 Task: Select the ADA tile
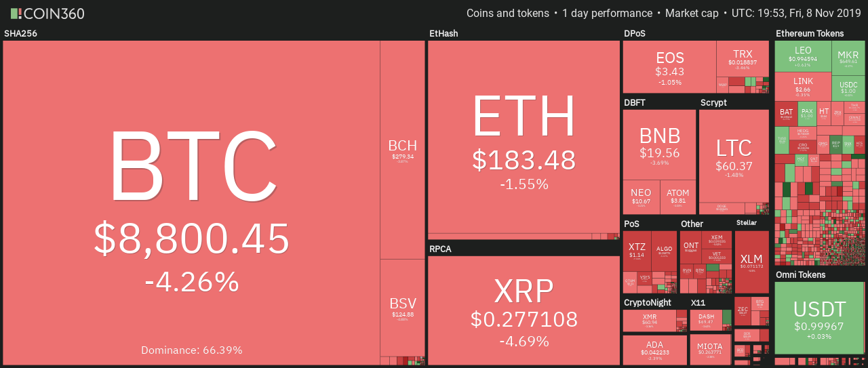[654, 349]
